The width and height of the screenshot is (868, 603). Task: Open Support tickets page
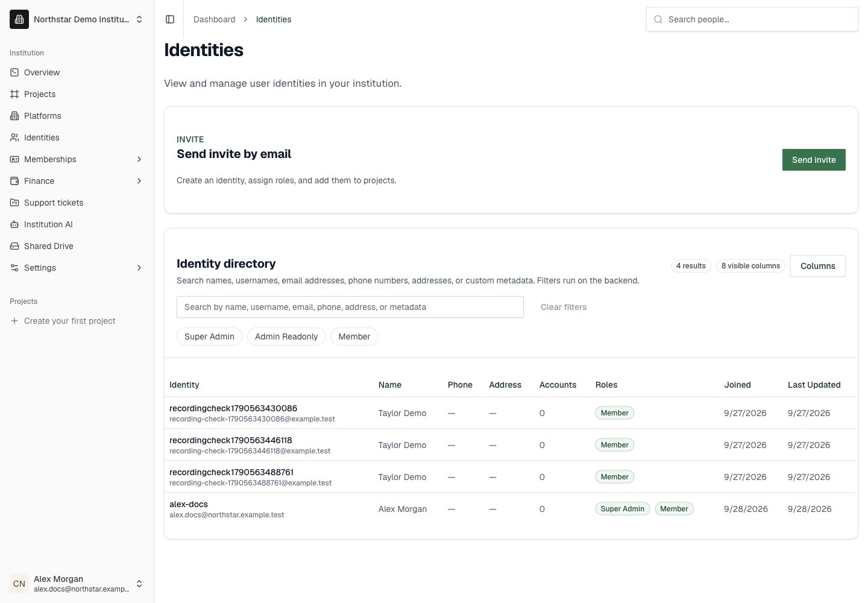(77, 203)
